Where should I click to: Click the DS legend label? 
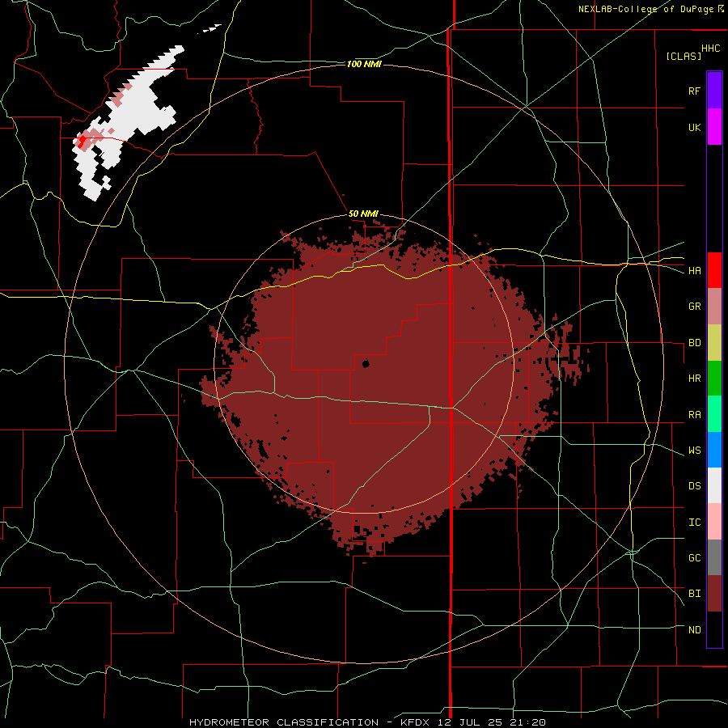coord(694,486)
